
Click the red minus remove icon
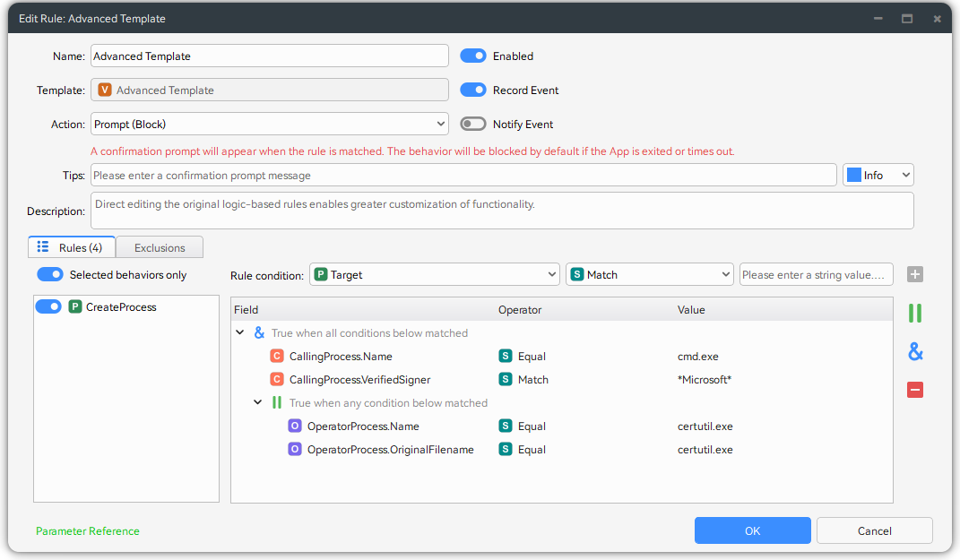click(914, 390)
